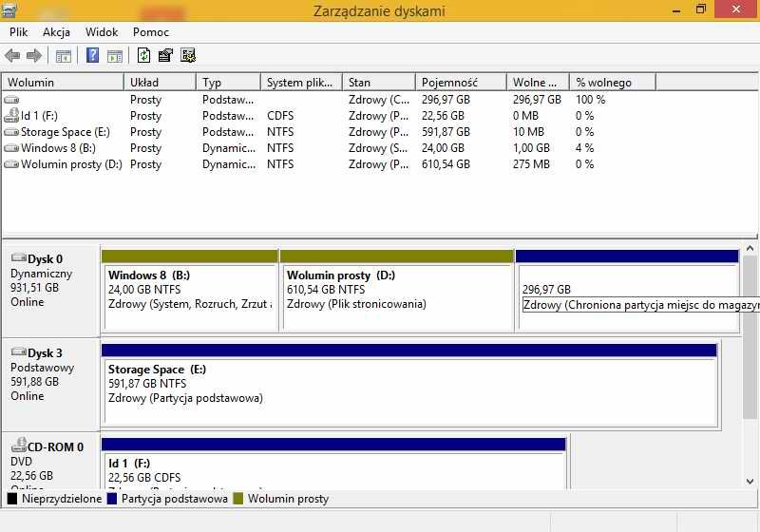760x532 pixels.
Task: Click the Podstawowy label under Dysk 3
Action: [42, 368]
